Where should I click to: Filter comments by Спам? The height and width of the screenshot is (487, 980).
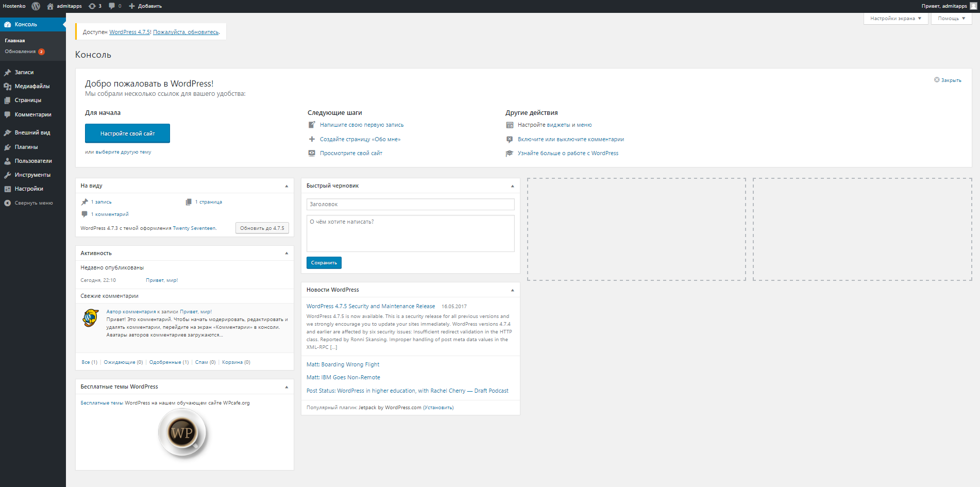coord(206,362)
